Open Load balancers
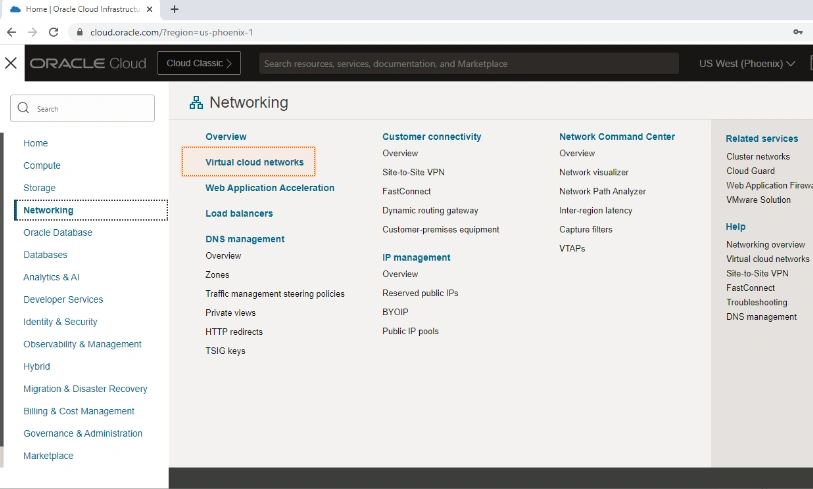 coord(239,213)
